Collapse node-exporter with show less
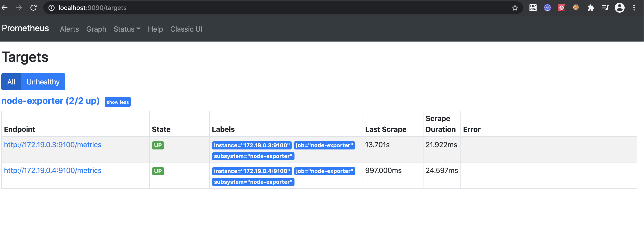 pos(117,102)
